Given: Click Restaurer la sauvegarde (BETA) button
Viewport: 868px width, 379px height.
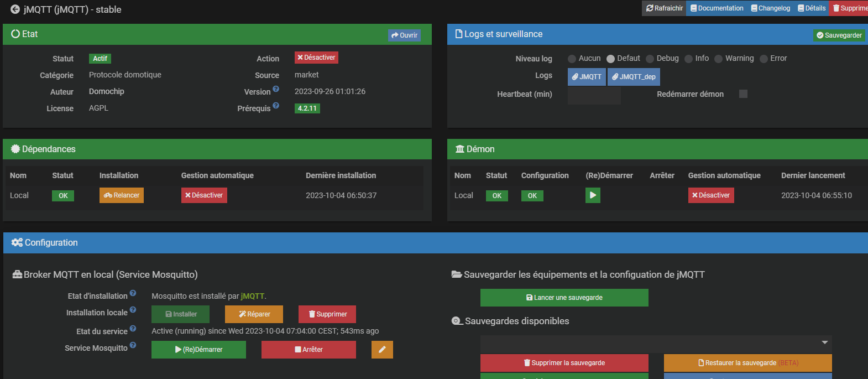Looking at the screenshot, I should tap(747, 363).
